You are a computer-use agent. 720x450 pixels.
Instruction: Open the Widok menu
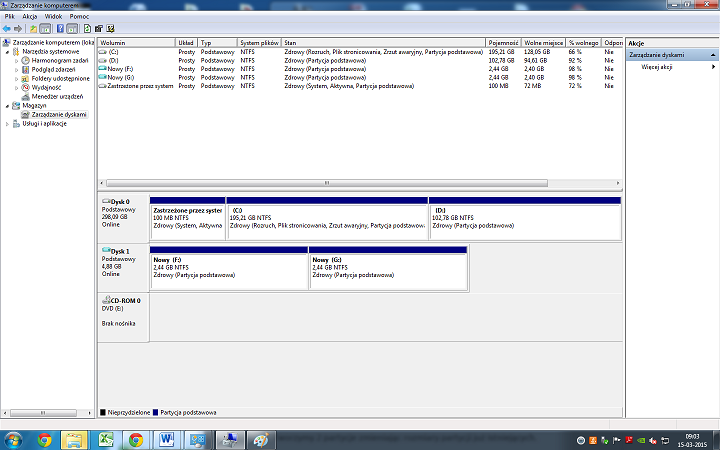coord(53,17)
